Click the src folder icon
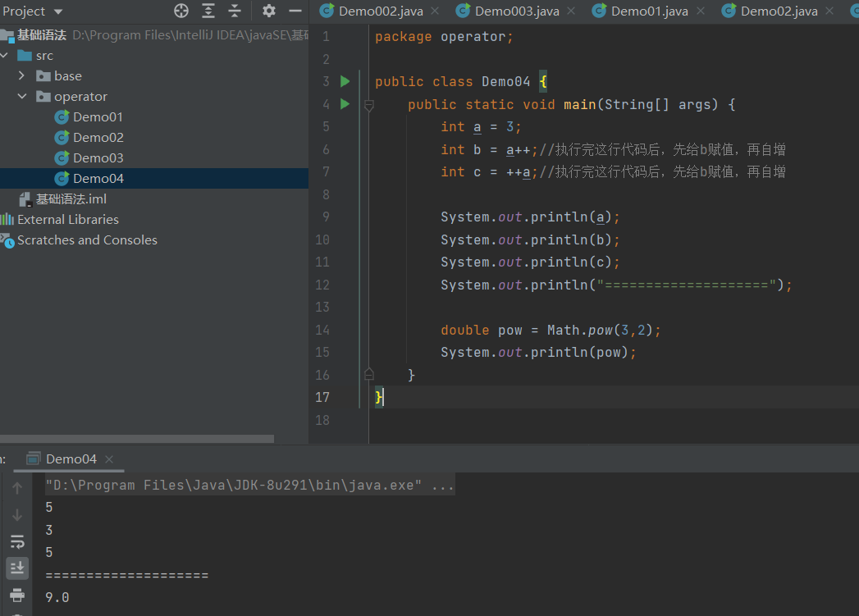Screen dimensions: 859x616 pyautogui.click(x=25, y=56)
